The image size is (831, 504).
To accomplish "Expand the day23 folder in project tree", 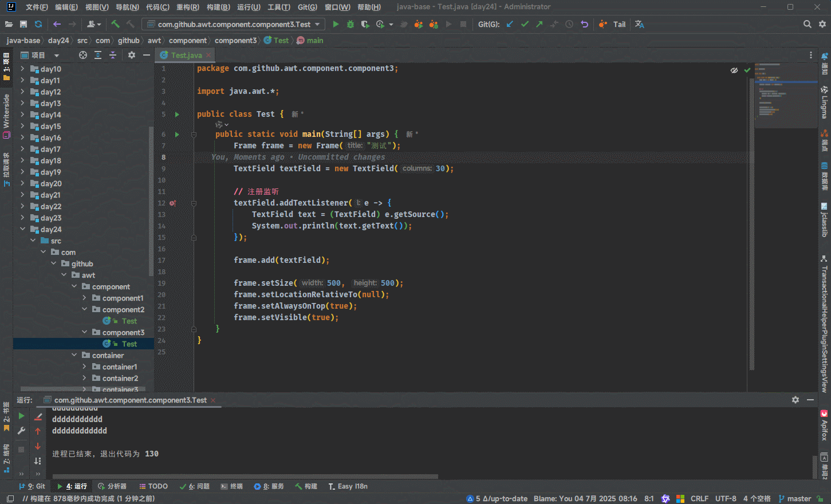I will tap(22, 218).
